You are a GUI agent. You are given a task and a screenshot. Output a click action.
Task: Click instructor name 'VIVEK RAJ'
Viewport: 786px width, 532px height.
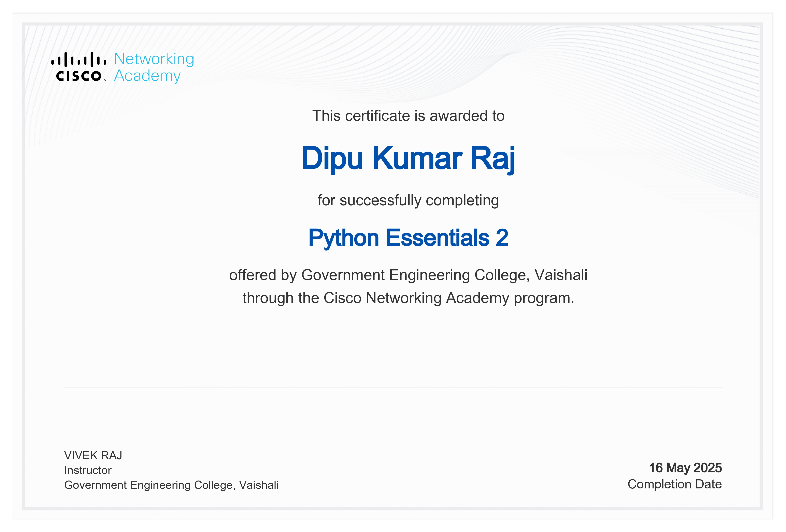93,456
